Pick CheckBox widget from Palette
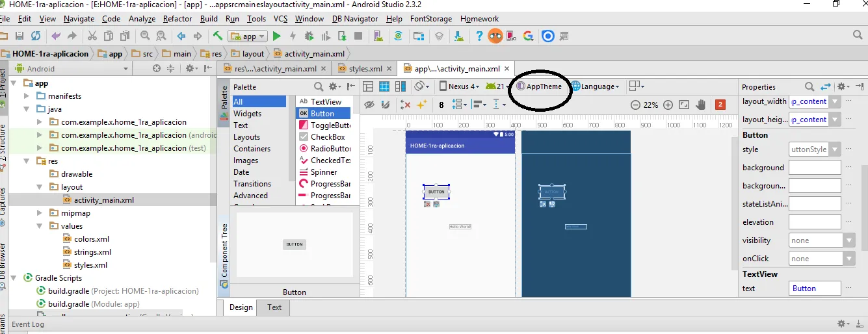The image size is (868, 334). tap(323, 137)
